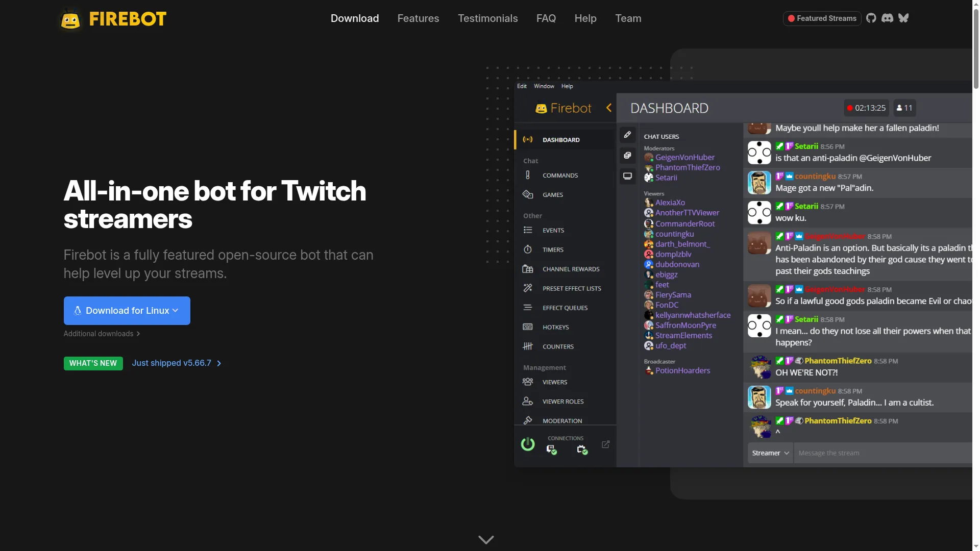Image resolution: width=980 pixels, height=551 pixels.
Task: Open the Discord icon in header
Action: coord(888,18)
